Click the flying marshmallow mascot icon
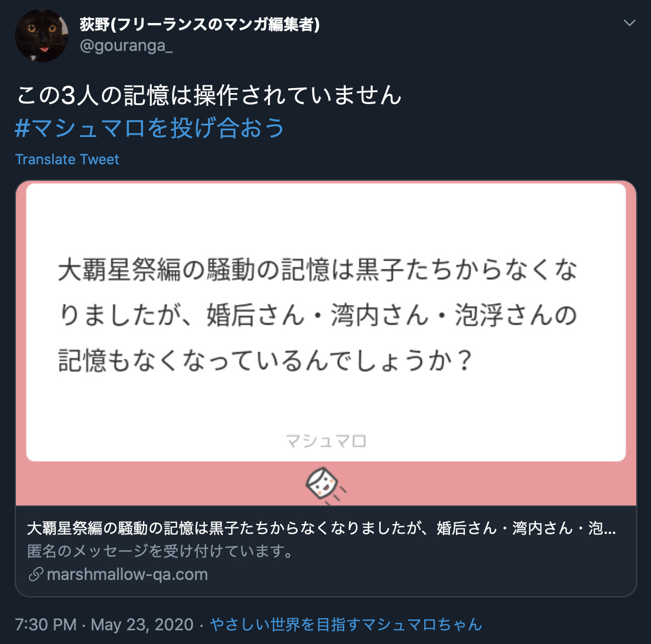 point(324,485)
